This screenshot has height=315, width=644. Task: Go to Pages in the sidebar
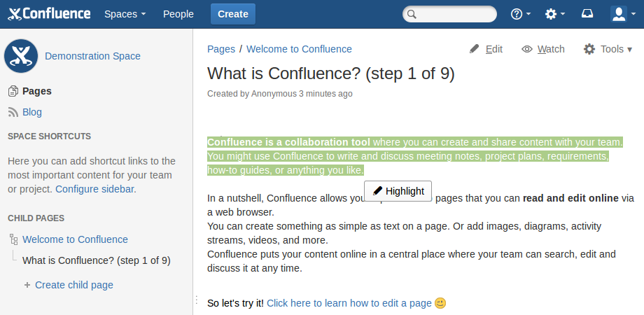(36, 91)
